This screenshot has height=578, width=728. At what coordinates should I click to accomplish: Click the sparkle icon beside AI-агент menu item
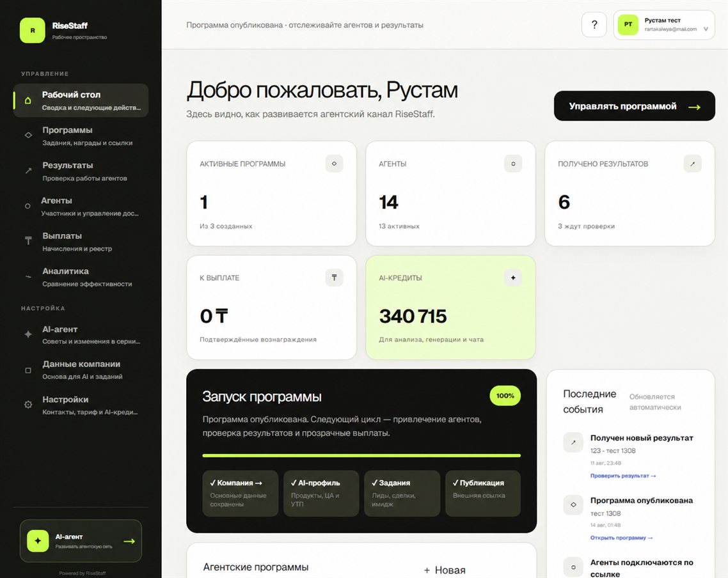pos(28,334)
